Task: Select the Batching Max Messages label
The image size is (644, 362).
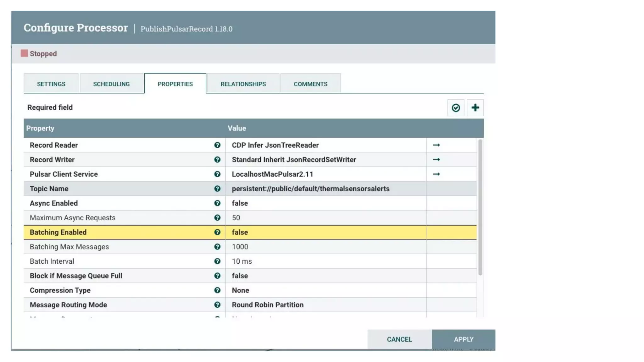Action: click(x=69, y=247)
